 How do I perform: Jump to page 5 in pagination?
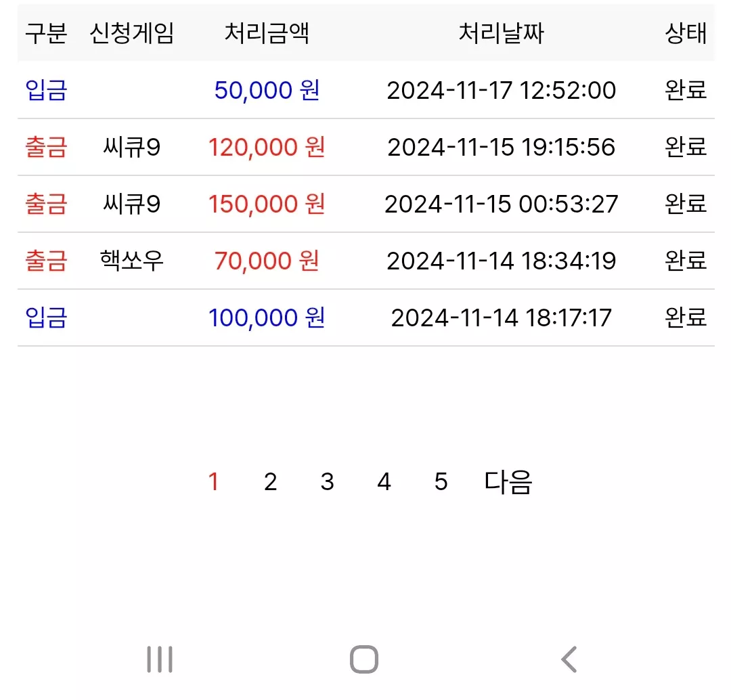coord(441,482)
